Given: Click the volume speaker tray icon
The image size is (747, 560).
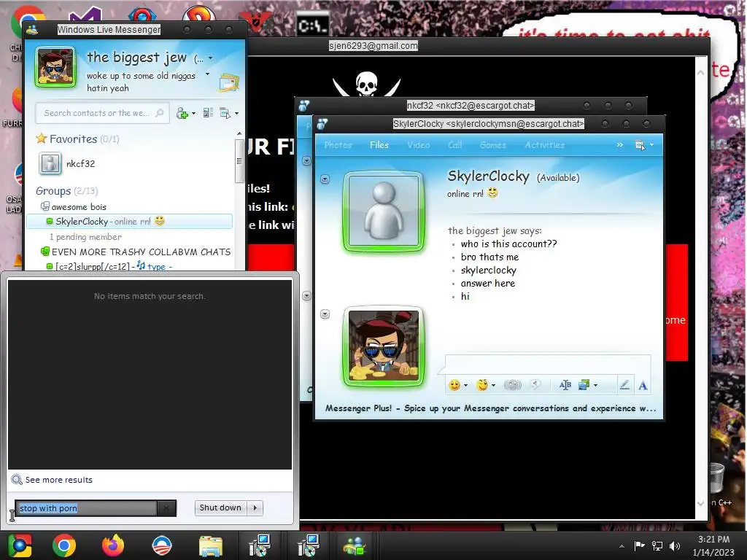Looking at the screenshot, I should pyautogui.click(x=675, y=545).
